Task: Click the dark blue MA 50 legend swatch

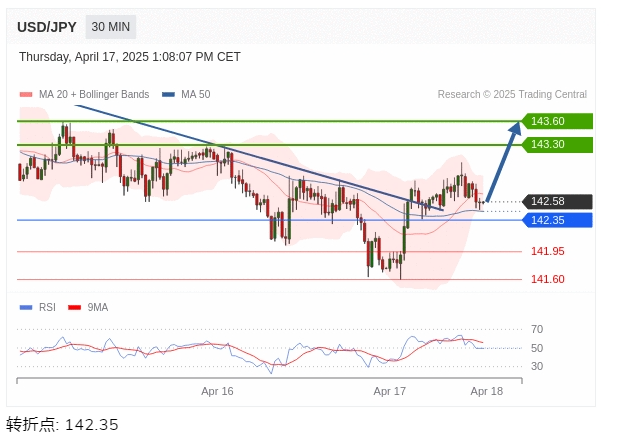Action: [168, 95]
